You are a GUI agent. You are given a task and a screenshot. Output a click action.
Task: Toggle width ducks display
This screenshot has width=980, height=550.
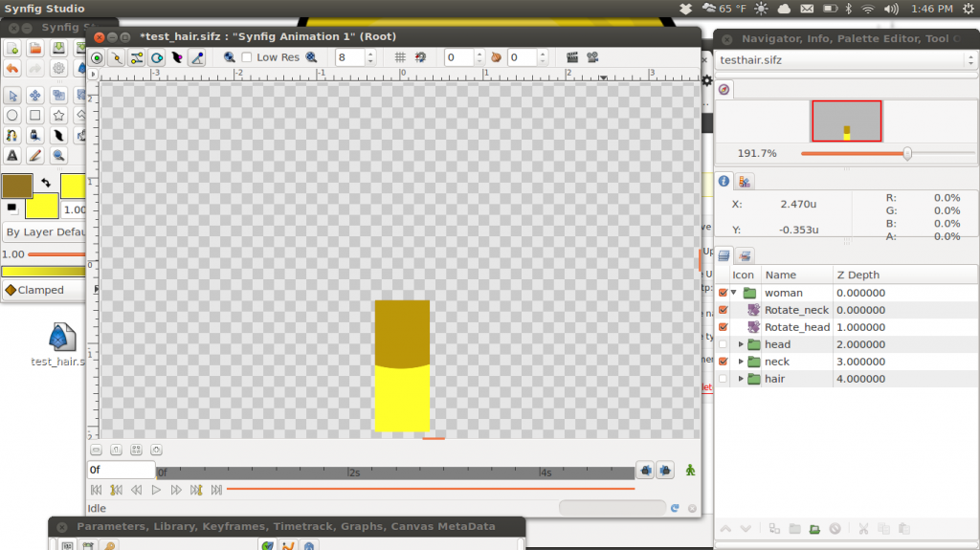(177, 58)
